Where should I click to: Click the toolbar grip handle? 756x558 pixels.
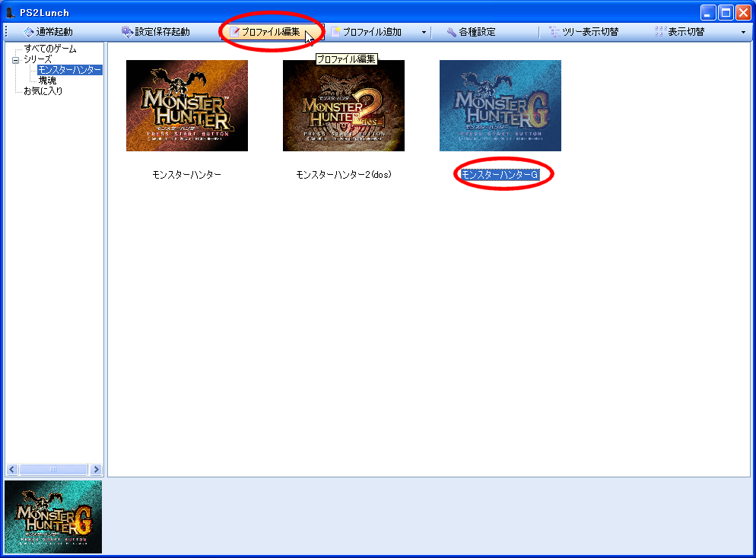pyautogui.click(x=6, y=32)
